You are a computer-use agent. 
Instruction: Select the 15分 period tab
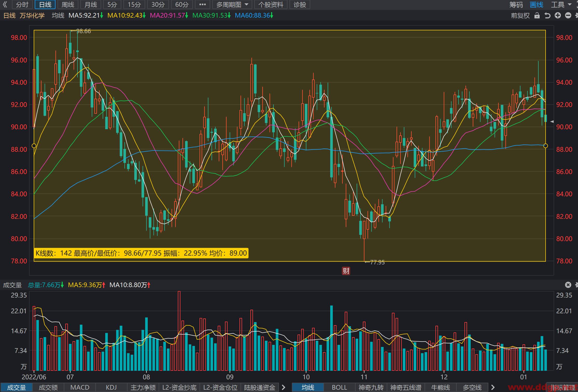[134, 5]
